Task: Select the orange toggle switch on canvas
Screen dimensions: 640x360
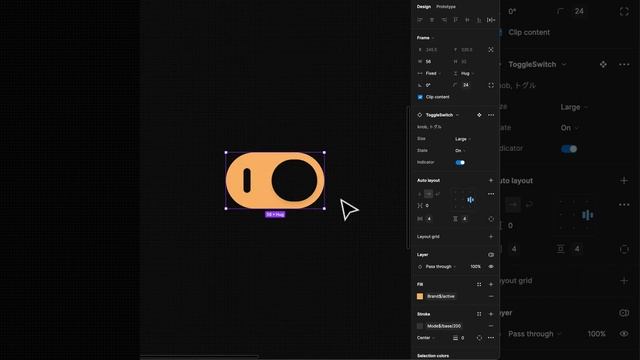Action: pyautogui.click(x=275, y=180)
